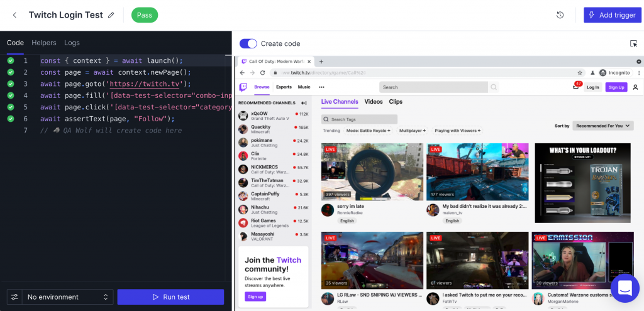Click element picker icon at top right
This screenshot has height=311, width=644.
tap(633, 43)
